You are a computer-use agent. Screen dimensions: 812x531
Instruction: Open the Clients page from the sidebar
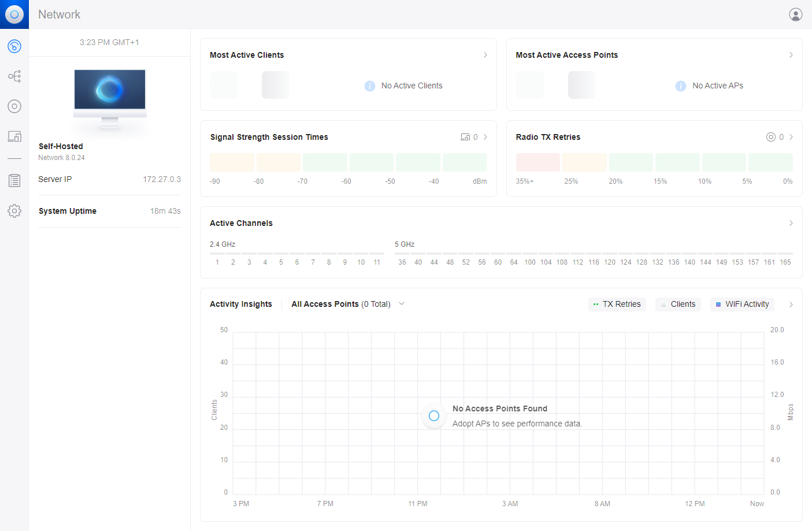coord(14,136)
